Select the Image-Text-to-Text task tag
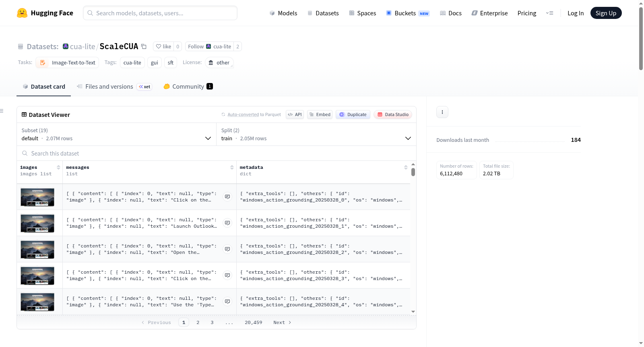 point(67,62)
